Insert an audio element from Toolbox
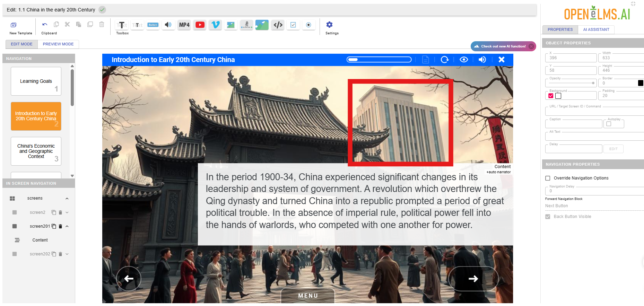Image resolution: width=644 pixels, height=306 pixels. click(168, 25)
